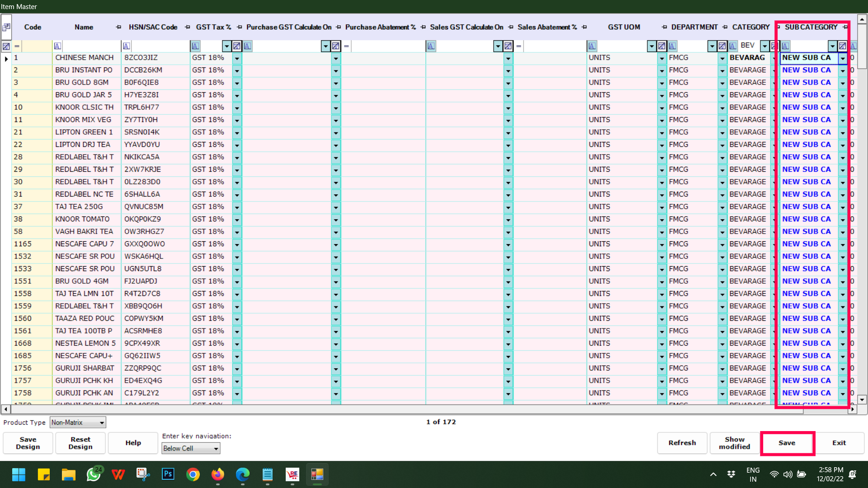
Task: Click the SUB CATEGORY column header
Action: coord(811,27)
